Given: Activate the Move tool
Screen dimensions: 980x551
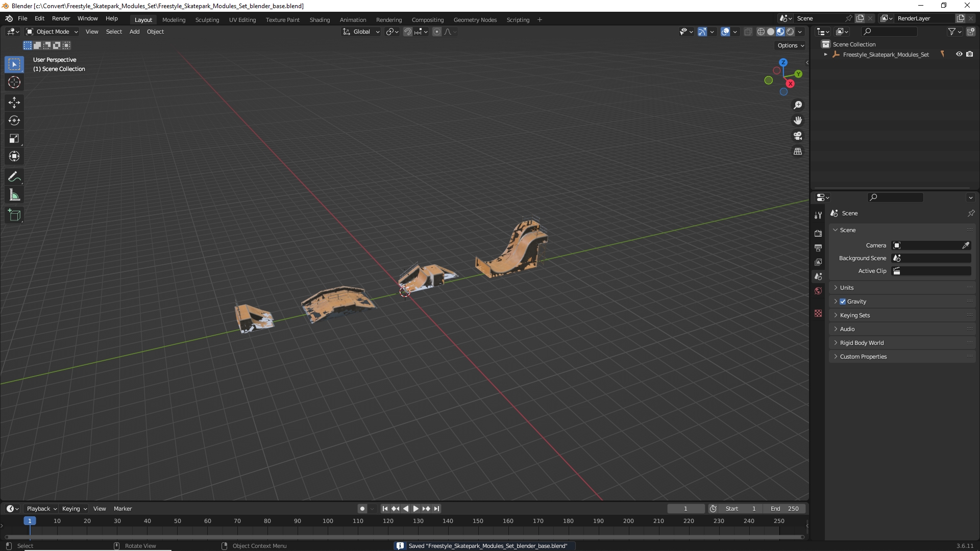Looking at the screenshot, I should 14,103.
